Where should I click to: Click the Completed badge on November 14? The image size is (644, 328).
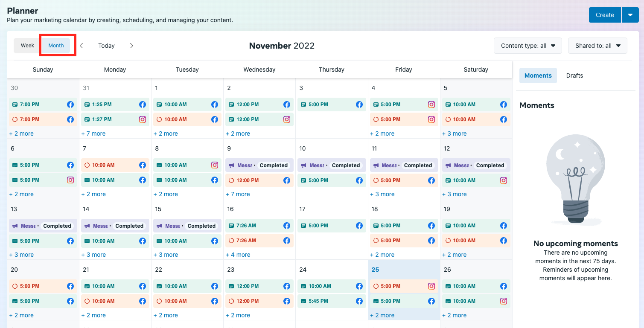(x=129, y=226)
